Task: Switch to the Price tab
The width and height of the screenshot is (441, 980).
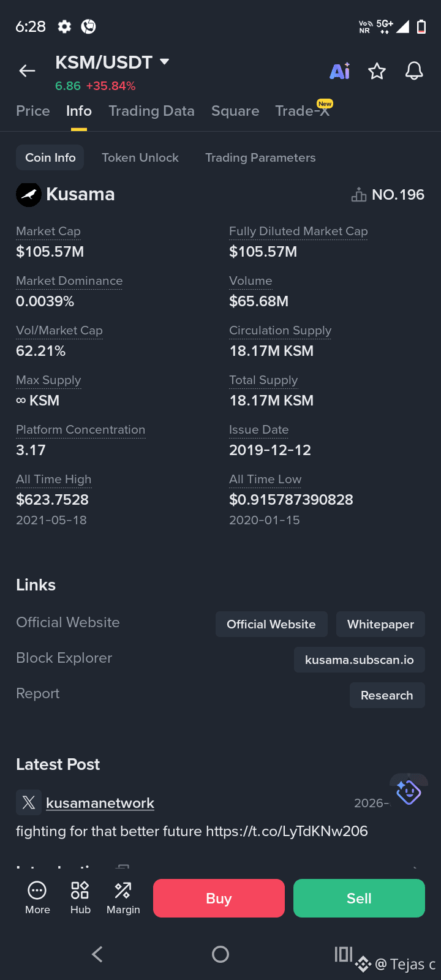Action: click(x=33, y=111)
